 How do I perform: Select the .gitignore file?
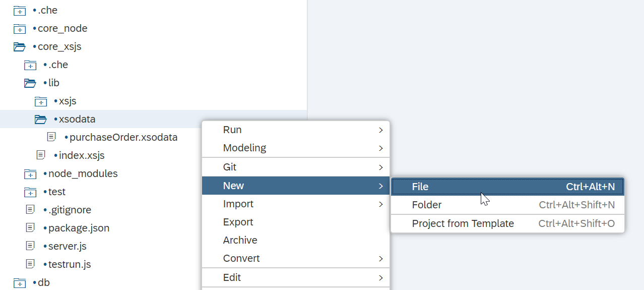pos(70,210)
